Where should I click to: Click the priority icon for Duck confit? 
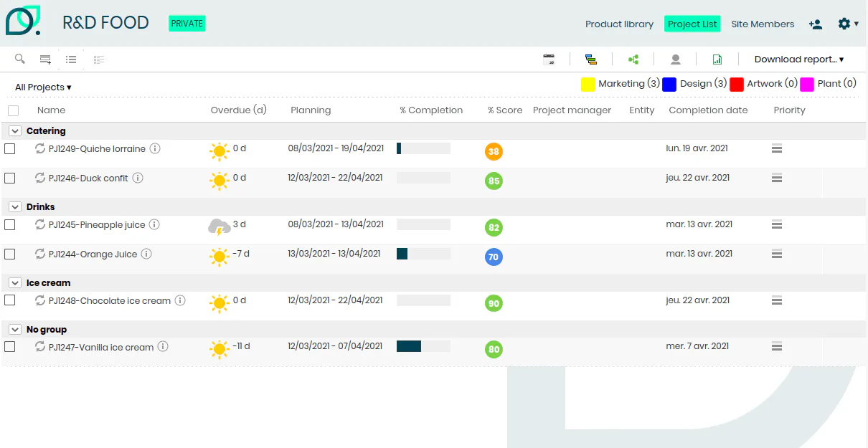[776, 178]
